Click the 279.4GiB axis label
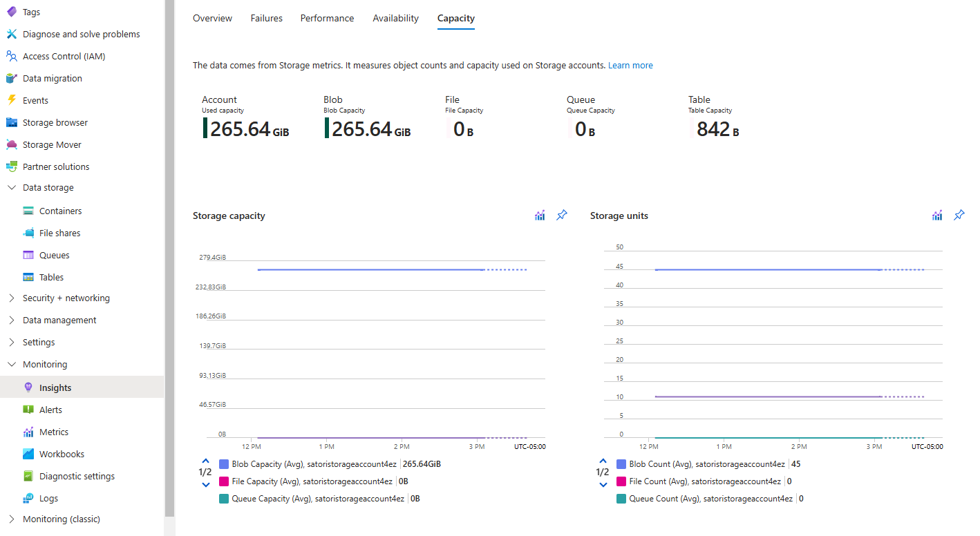Screen dimensions: 980x536 [x=212, y=257]
